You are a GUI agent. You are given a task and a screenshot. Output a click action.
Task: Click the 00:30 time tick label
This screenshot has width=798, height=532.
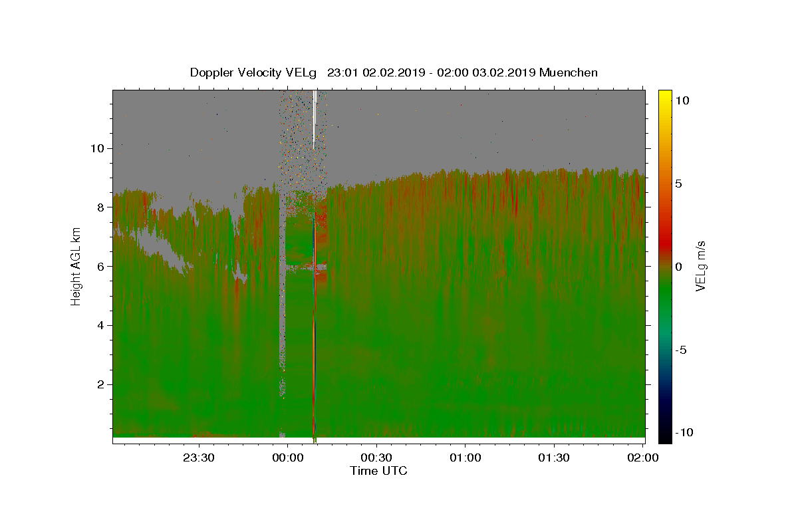click(x=377, y=458)
